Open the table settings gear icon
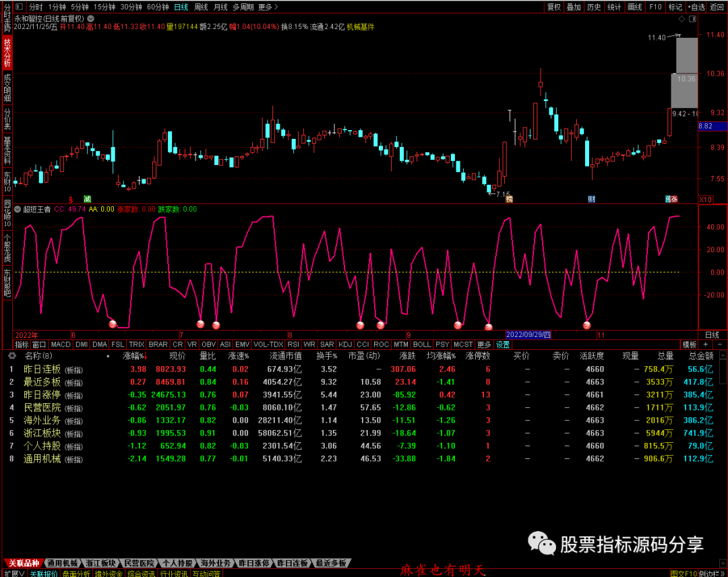This screenshot has height=577, width=728. [x=12, y=356]
